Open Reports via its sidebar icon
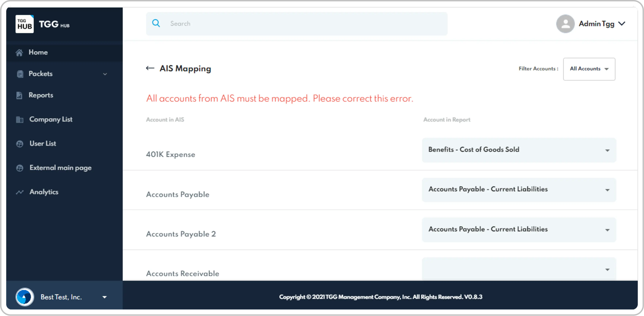This screenshot has width=644, height=316. click(20, 95)
